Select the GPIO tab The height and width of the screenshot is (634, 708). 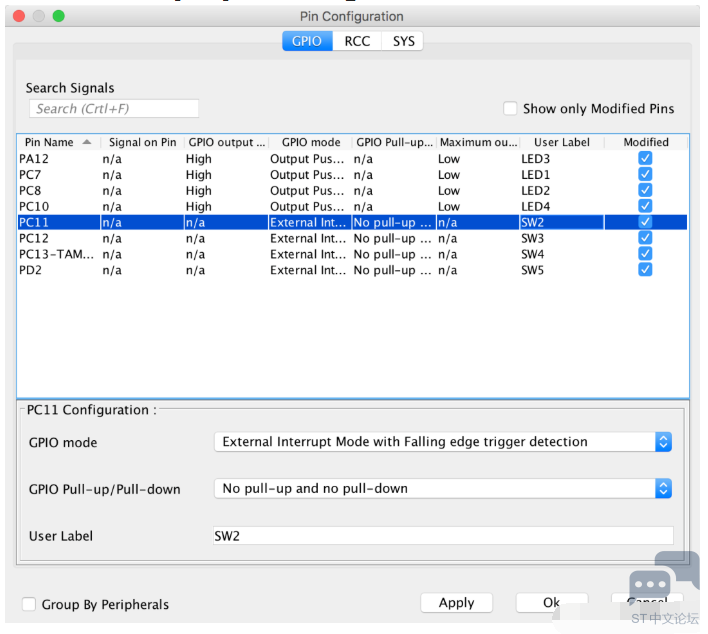tap(307, 41)
